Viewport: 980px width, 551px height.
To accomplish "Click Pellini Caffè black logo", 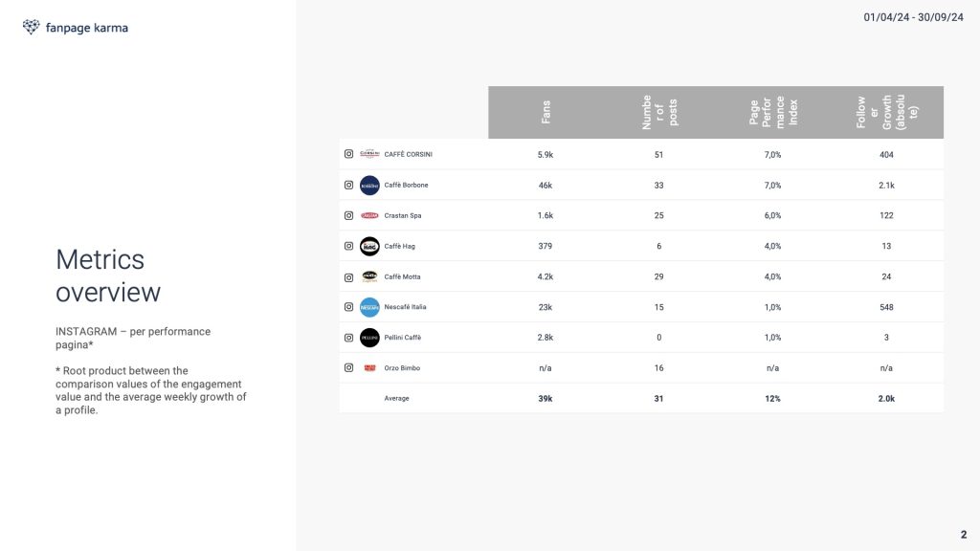I will pos(369,338).
